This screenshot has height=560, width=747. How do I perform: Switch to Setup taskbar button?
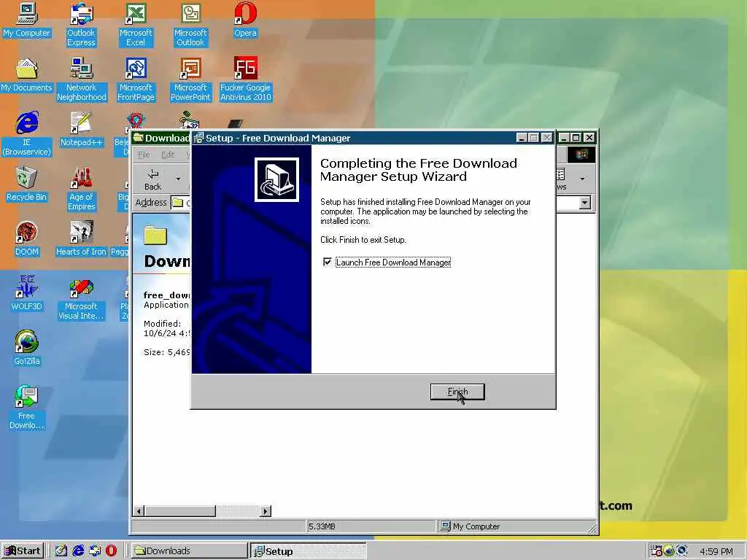coord(309,551)
